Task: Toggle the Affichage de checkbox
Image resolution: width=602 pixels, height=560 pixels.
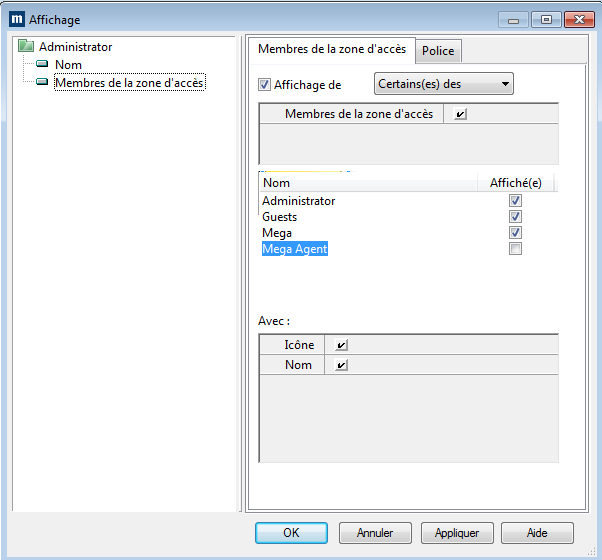Action: click(x=265, y=85)
